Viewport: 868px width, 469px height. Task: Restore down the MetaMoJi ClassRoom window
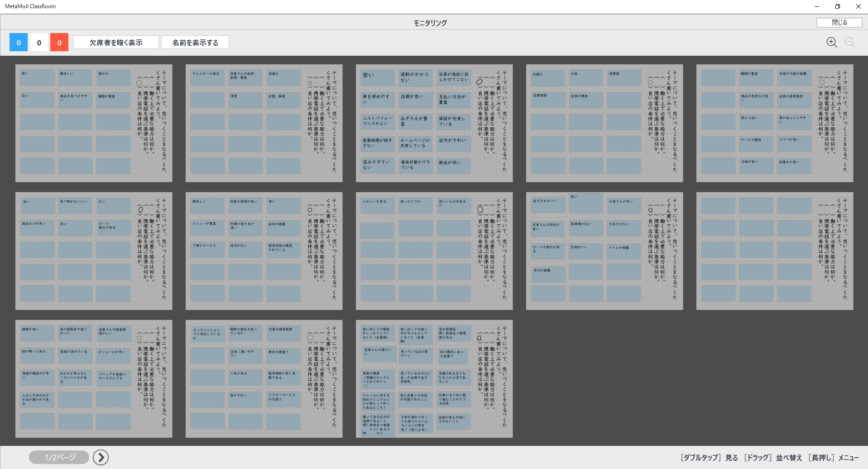[837, 6]
